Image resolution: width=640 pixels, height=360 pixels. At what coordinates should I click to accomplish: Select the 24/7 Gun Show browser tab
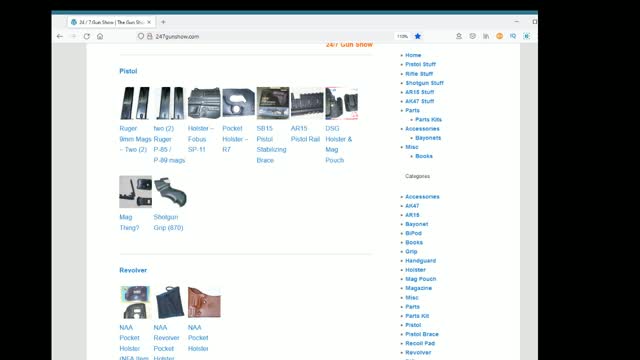(x=110, y=22)
